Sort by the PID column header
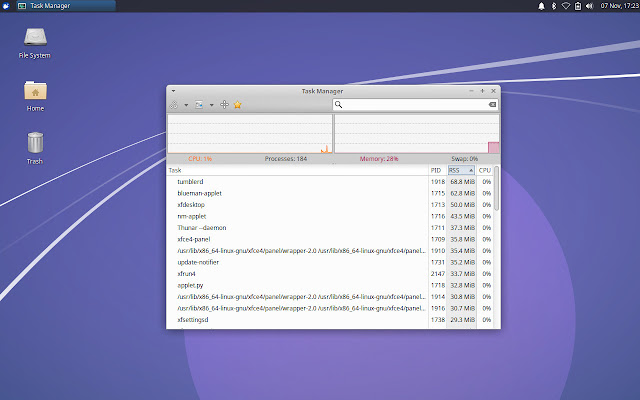This screenshot has height=400, width=640. pyautogui.click(x=438, y=170)
